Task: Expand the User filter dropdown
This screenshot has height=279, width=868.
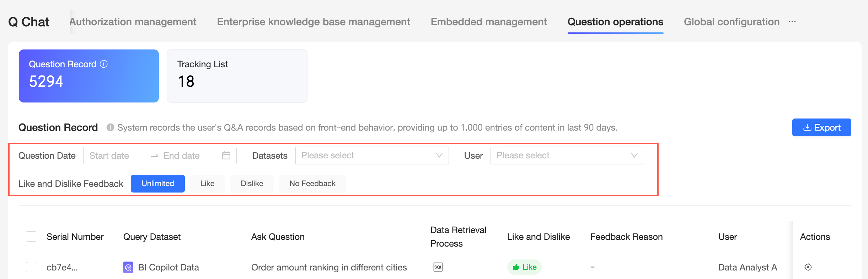Action: click(x=567, y=156)
